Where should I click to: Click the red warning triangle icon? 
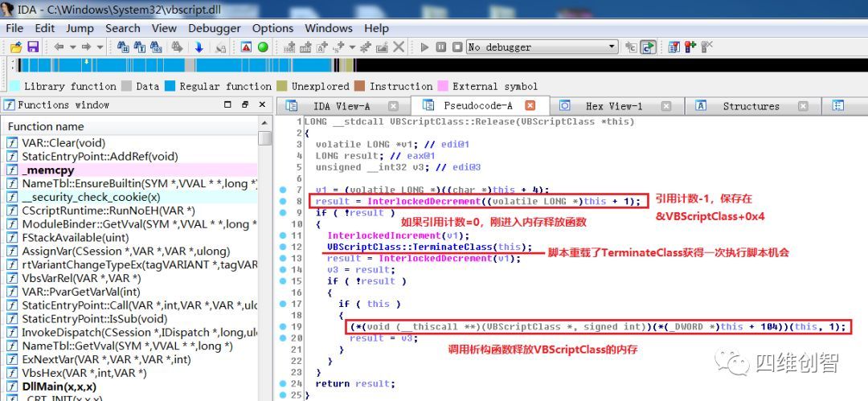click(246, 47)
